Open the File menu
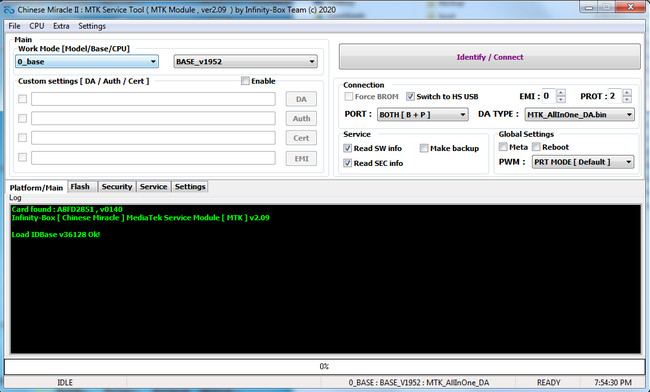 point(14,26)
